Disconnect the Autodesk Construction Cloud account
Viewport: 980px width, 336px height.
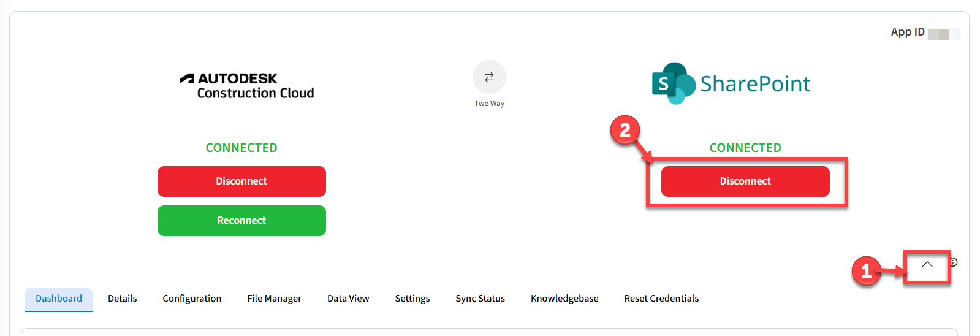241,181
